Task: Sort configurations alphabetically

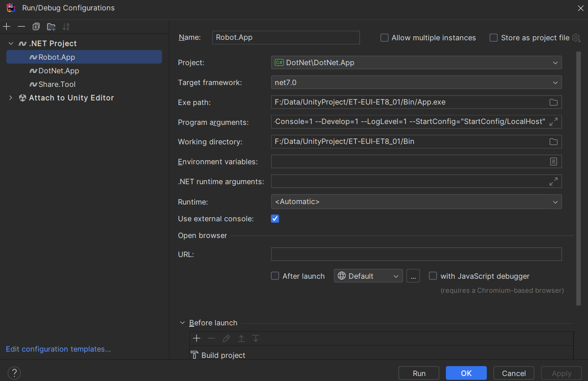Action: coord(66,27)
